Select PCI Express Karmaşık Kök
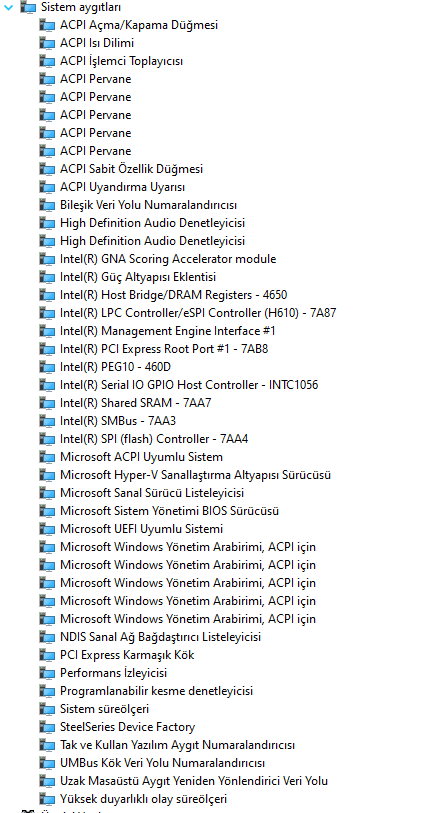The width and height of the screenshot is (428, 813). coord(127,655)
